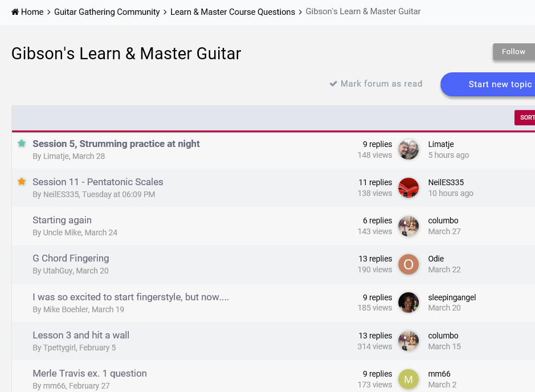Open the Sort By dropdown

pos(525,117)
